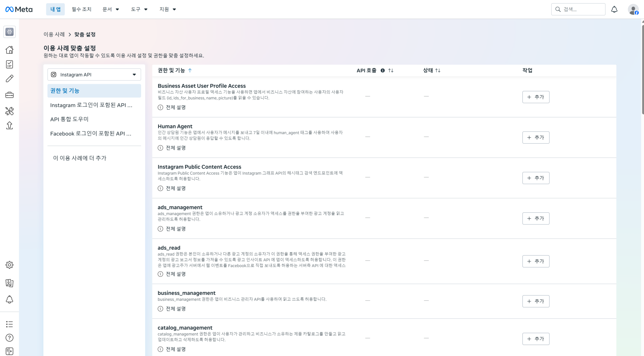Add Instagram Public Content Access feature

click(536, 178)
